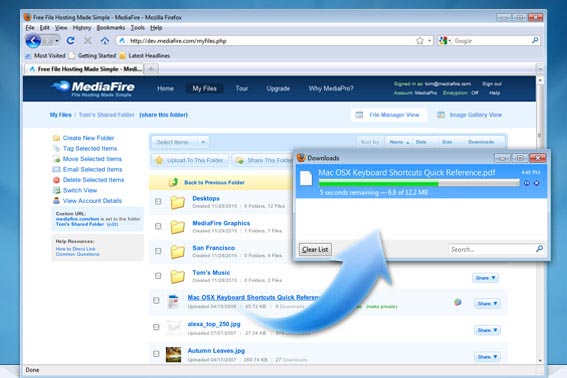
Task: Open the MediaFire Graphics folder link
Action: (x=221, y=223)
